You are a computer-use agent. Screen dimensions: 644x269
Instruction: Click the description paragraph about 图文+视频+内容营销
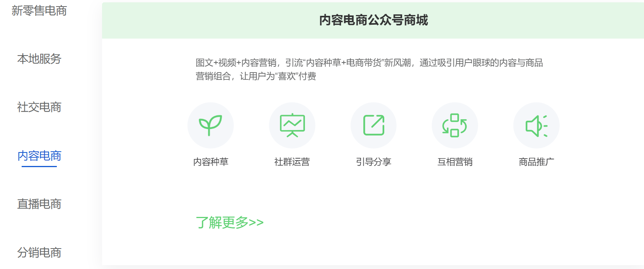(x=369, y=69)
